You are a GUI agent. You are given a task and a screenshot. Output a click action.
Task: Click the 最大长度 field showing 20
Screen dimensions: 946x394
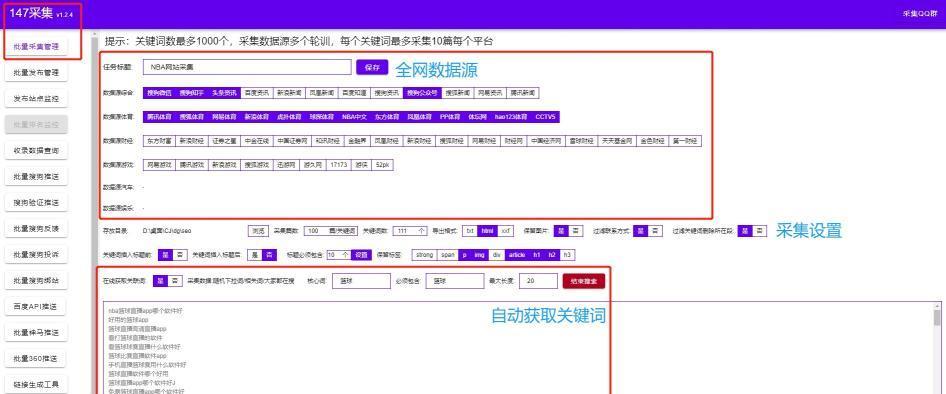tap(538, 281)
